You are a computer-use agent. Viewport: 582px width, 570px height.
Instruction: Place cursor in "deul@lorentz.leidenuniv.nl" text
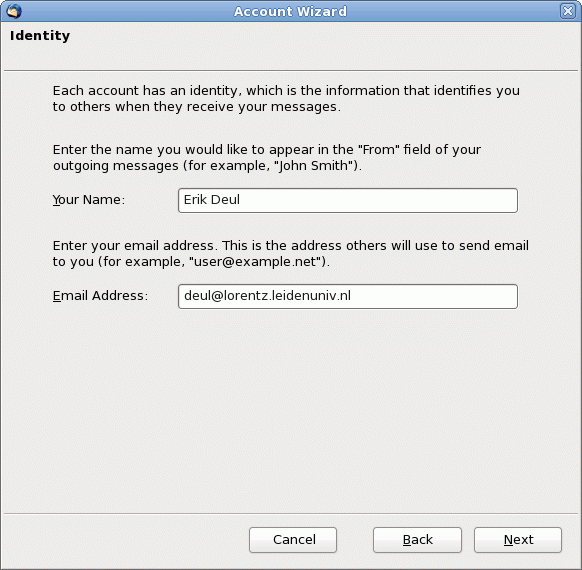[267, 296]
